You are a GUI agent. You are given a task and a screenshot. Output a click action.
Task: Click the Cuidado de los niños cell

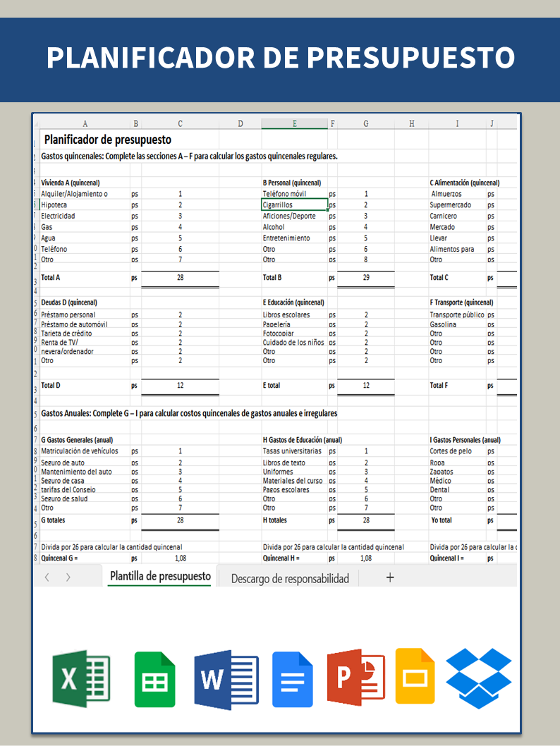[295, 343]
